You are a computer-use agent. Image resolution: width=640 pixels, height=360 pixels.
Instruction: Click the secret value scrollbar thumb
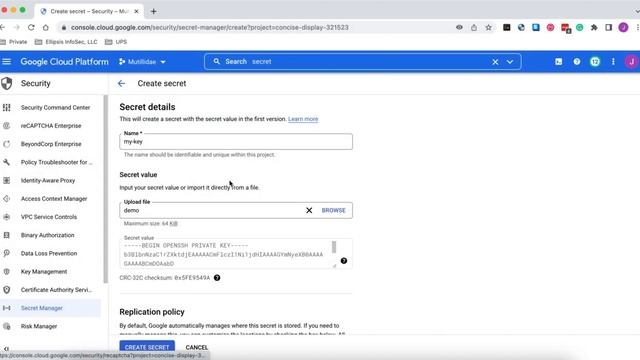(x=334, y=247)
